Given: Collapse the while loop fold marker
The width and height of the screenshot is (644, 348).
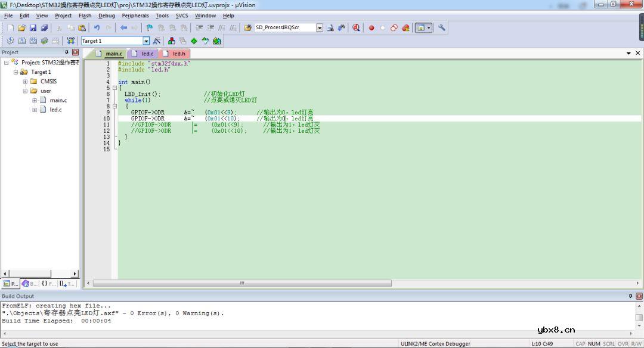Looking at the screenshot, I should pos(114,107).
